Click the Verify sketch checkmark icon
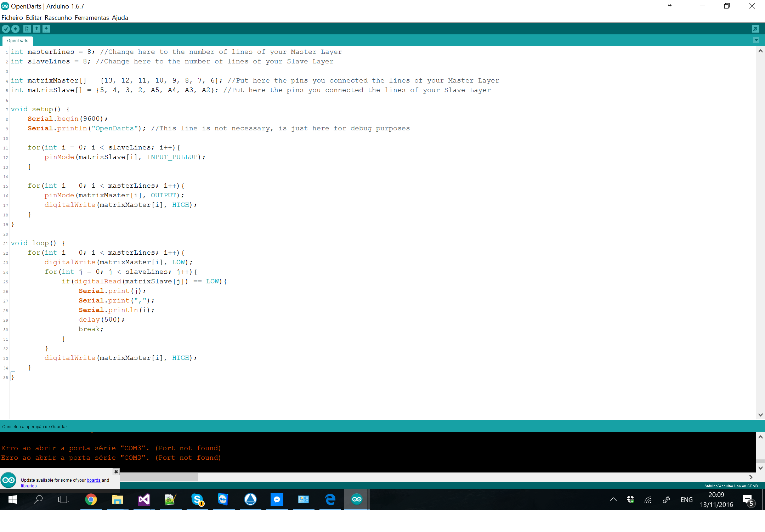The height and width of the screenshot is (532, 765). [x=6, y=29]
